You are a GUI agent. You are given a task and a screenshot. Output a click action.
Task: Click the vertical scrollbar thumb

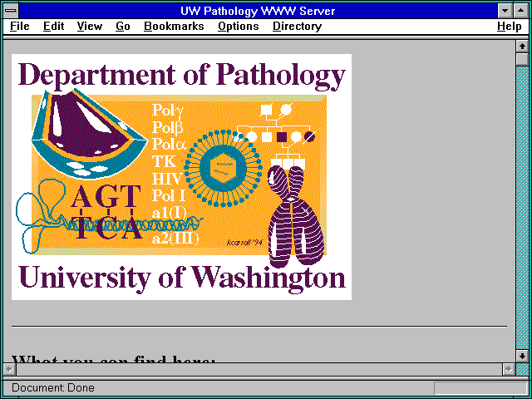[x=522, y=59]
